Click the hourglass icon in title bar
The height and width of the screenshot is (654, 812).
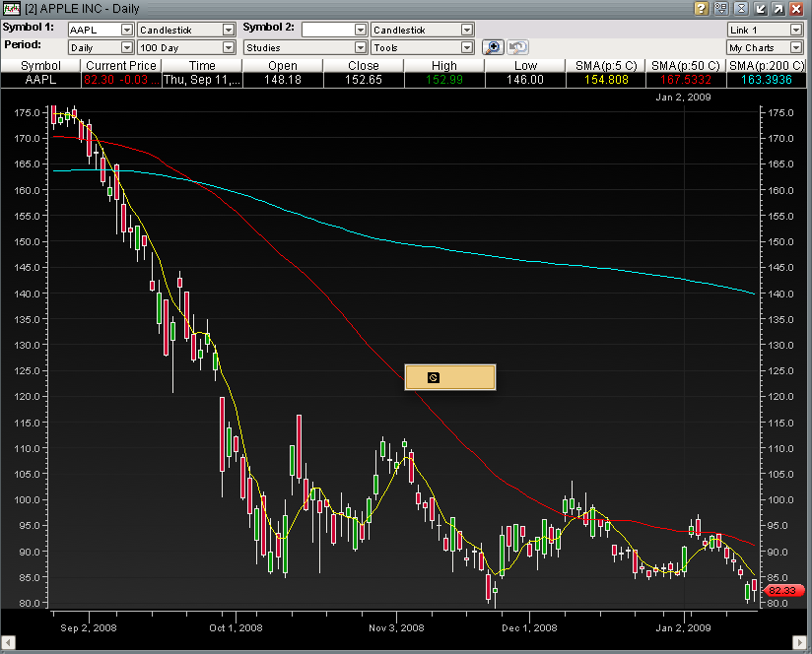point(740,9)
